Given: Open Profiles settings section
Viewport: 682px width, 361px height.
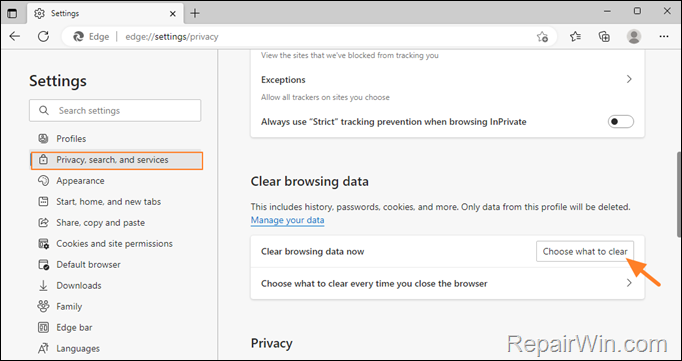Looking at the screenshot, I should click(x=71, y=139).
